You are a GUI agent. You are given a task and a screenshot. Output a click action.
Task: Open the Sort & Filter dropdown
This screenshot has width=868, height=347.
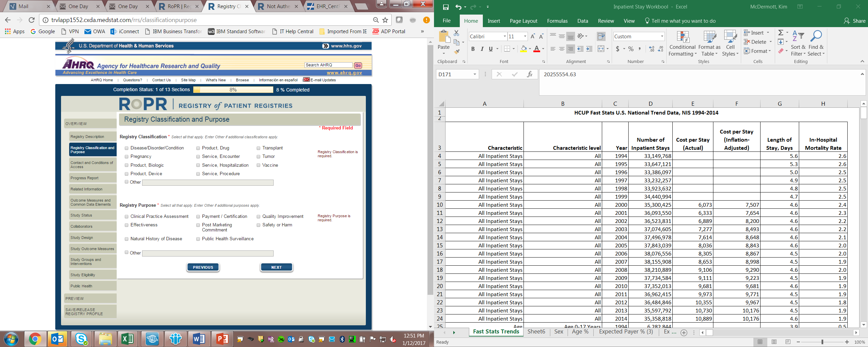coord(798,43)
